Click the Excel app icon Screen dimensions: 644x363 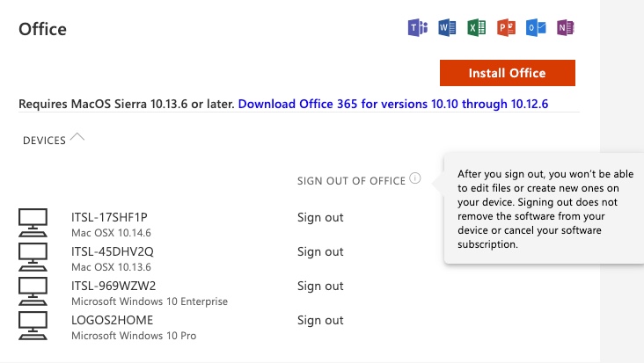(x=477, y=28)
